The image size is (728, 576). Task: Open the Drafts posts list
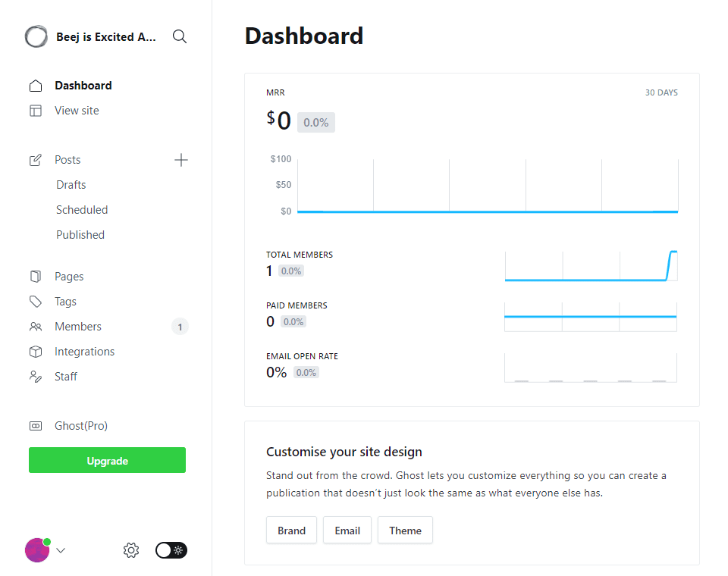(x=71, y=185)
